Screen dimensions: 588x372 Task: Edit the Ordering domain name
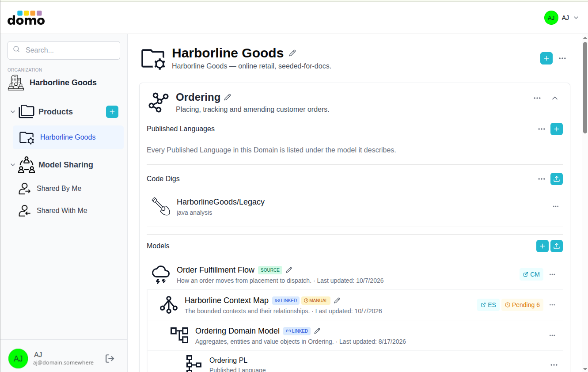click(228, 97)
